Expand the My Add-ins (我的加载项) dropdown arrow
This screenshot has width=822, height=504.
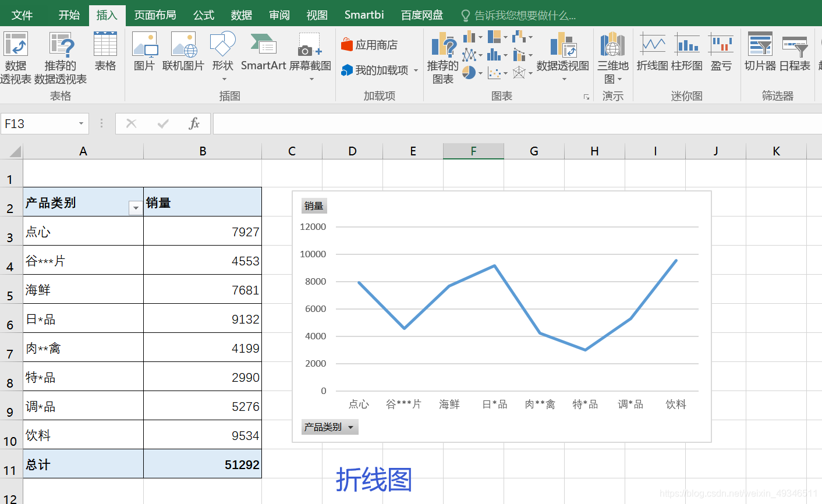tap(416, 70)
